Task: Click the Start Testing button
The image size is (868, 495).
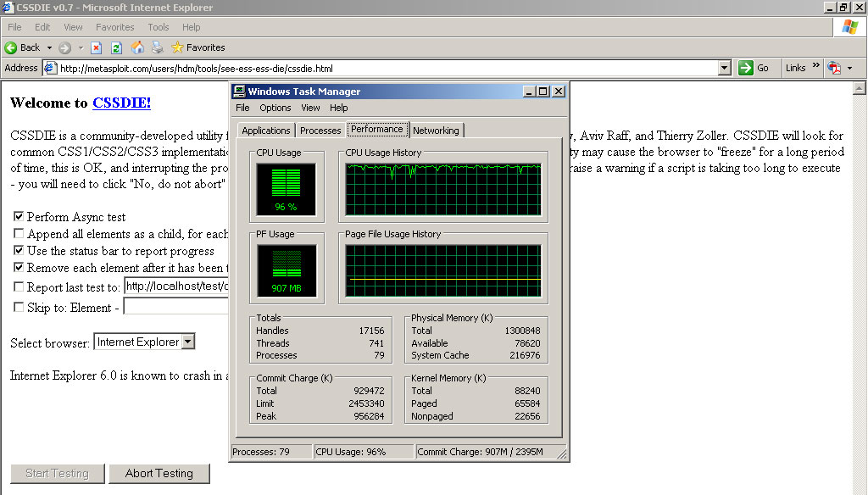Action: tap(57, 474)
